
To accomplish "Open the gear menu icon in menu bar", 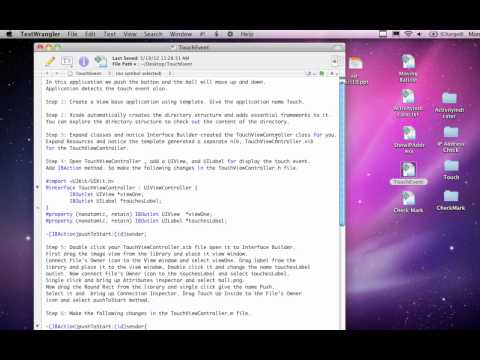I will [230, 34].
